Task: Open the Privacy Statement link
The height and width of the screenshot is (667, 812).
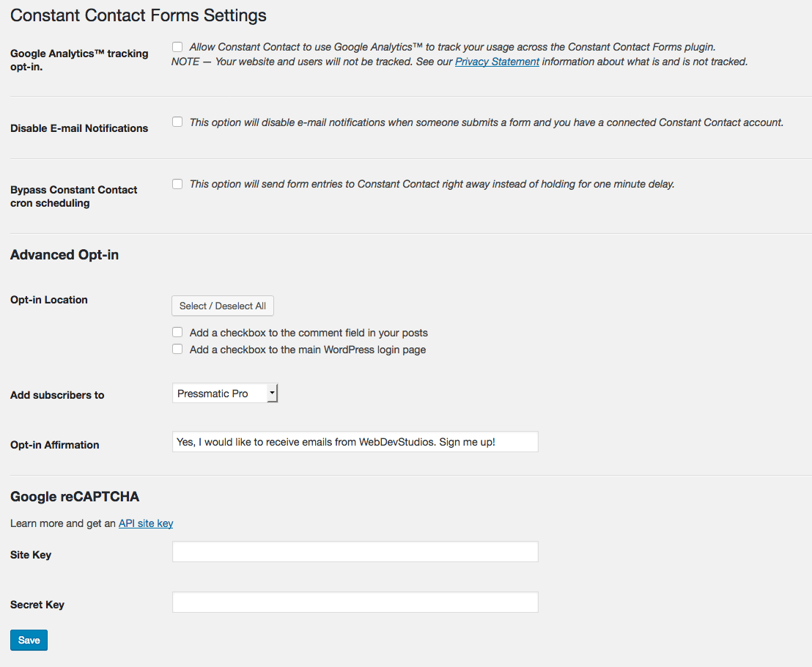Action: pos(497,62)
